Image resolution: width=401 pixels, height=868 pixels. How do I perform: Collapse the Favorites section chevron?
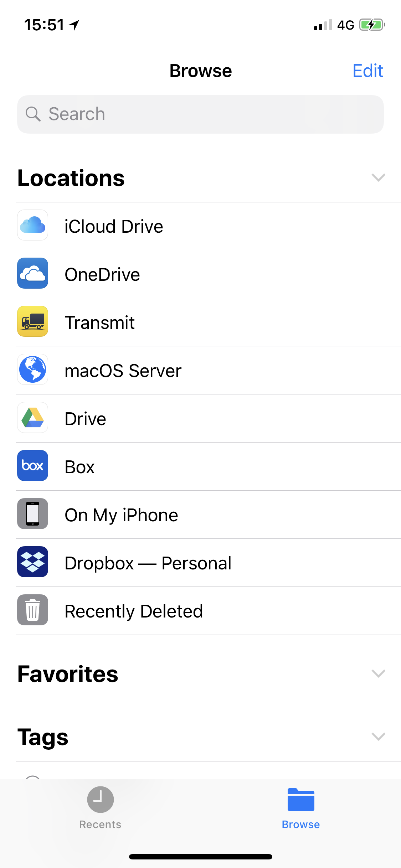pos(378,673)
